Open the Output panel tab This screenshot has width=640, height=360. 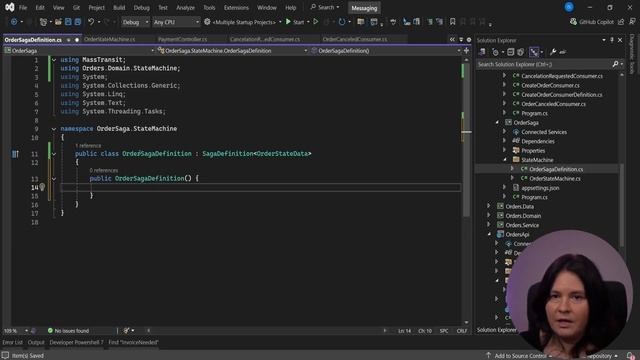coord(36,342)
